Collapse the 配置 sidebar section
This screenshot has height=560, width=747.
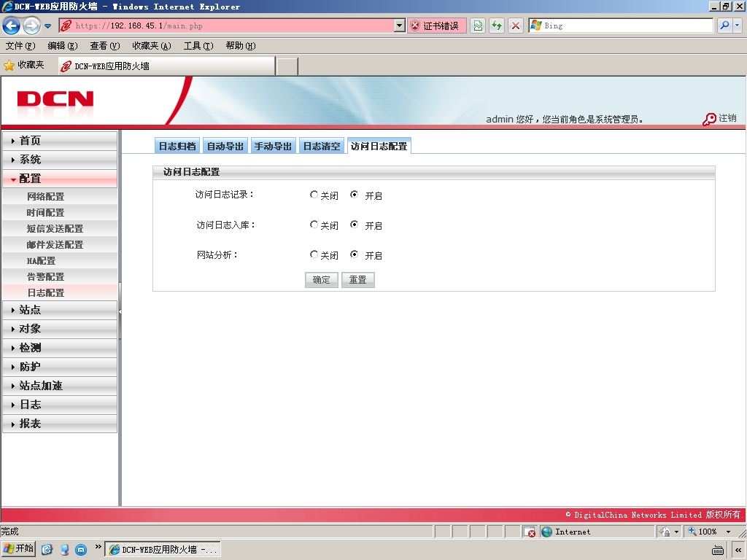[60, 179]
